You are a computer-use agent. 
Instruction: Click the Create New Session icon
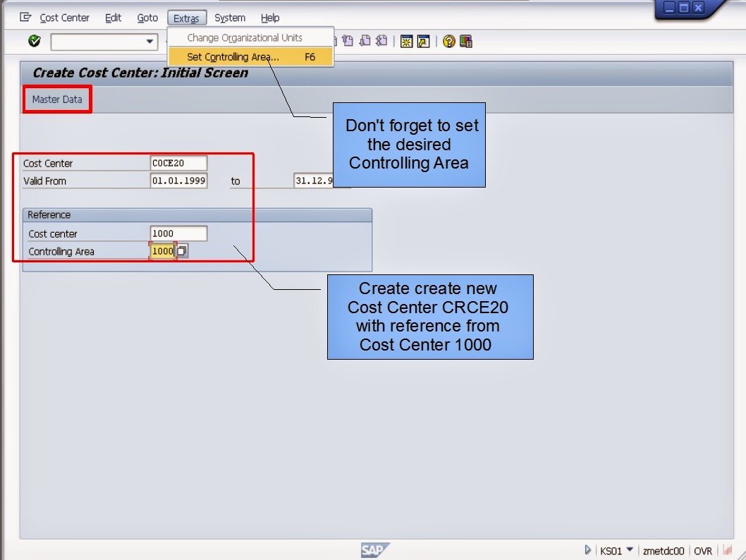405,42
